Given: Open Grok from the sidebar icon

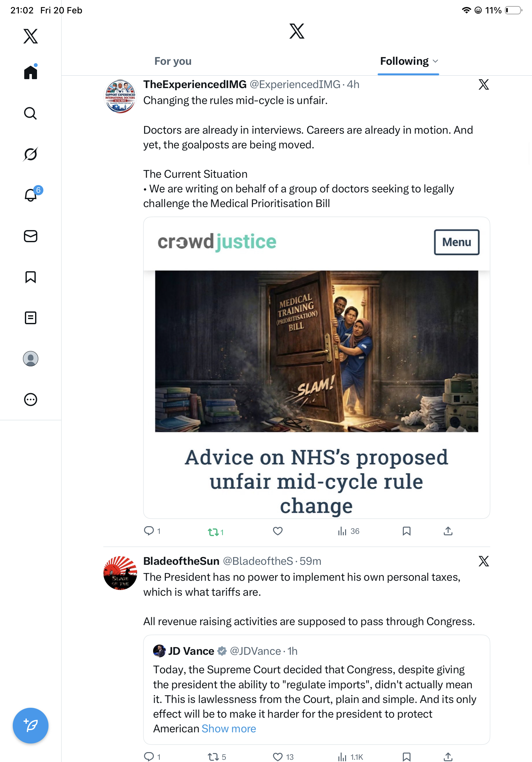Looking at the screenshot, I should point(31,154).
